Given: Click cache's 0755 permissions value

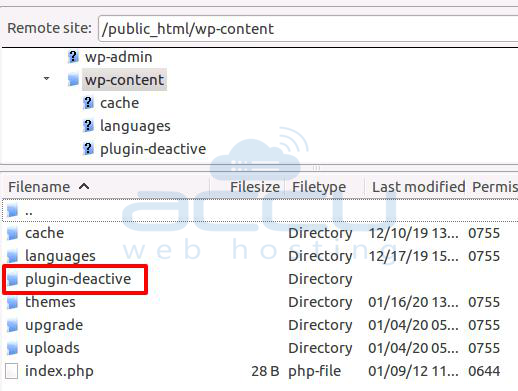Looking at the screenshot, I should tap(484, 233).
